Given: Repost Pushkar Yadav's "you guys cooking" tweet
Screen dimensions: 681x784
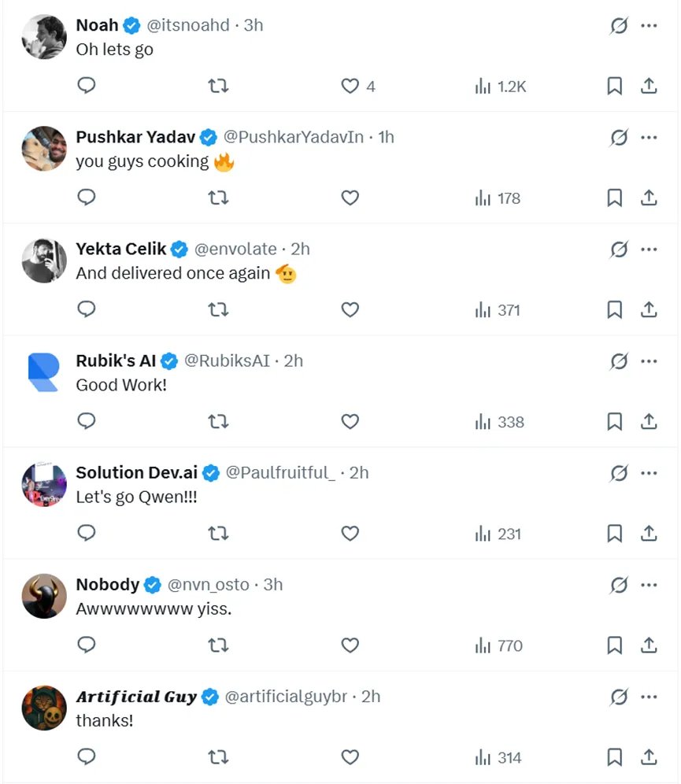Looking at the screenshot, I should pos(218,198).
